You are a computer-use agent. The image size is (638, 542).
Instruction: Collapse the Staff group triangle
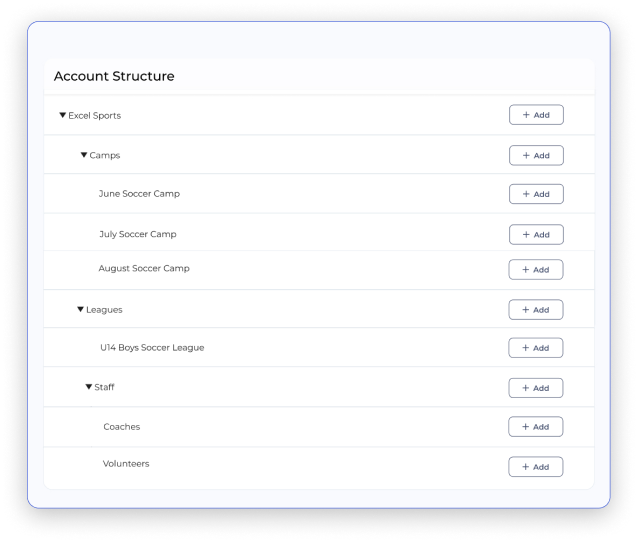pos(89,387)
